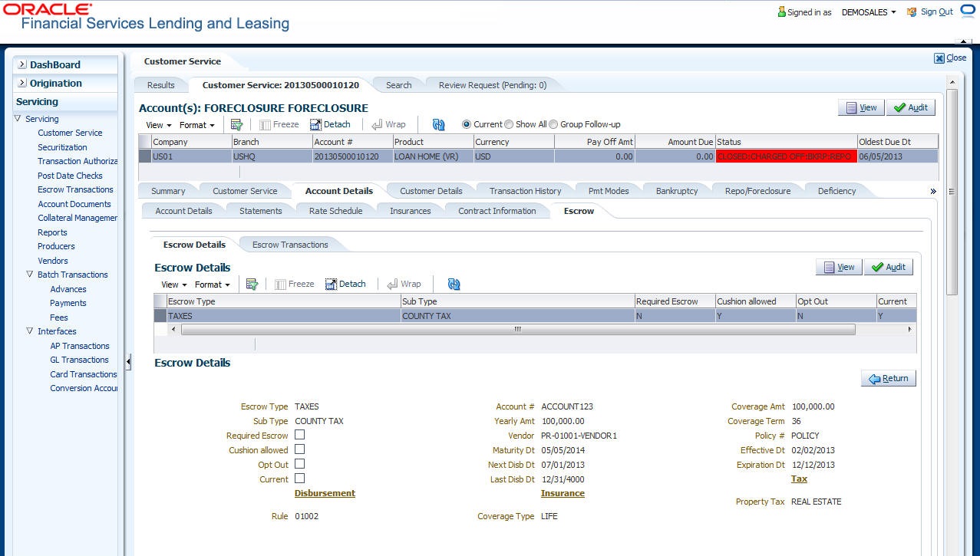Screen dimensions: 980x556
Task: Select the TAXES escrow row
Action: 536,315
